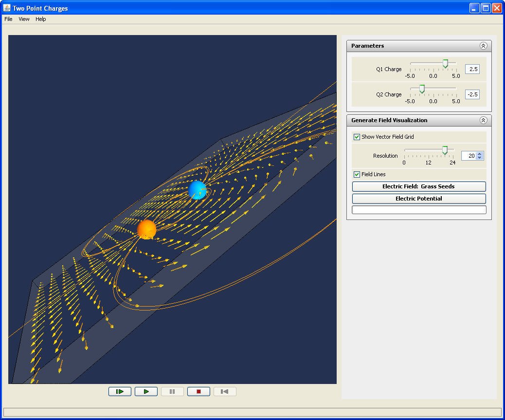Click the step-forward playback button
This screenshot has height=420, width=505.
click(x=120, y=391)
